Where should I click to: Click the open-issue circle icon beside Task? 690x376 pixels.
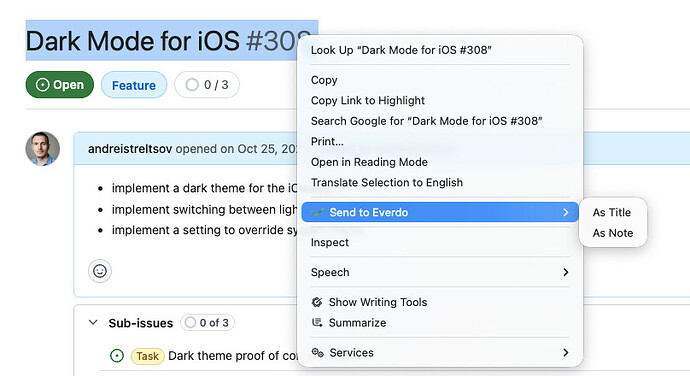pos(117,356)
